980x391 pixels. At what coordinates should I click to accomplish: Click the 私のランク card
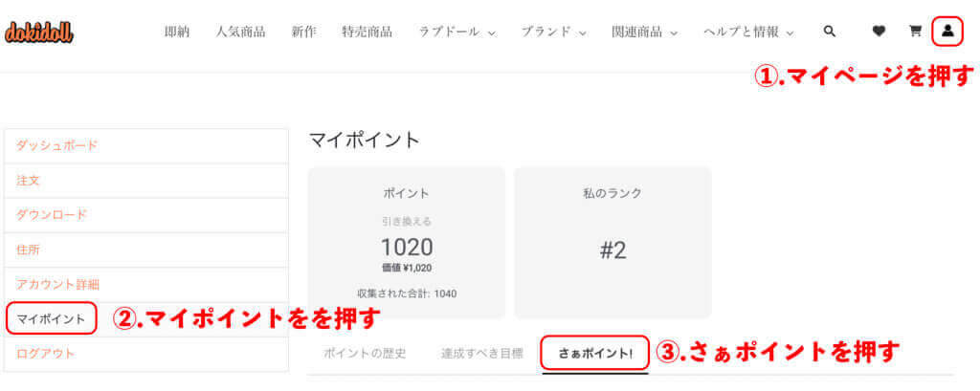click(x=612, y=243)
